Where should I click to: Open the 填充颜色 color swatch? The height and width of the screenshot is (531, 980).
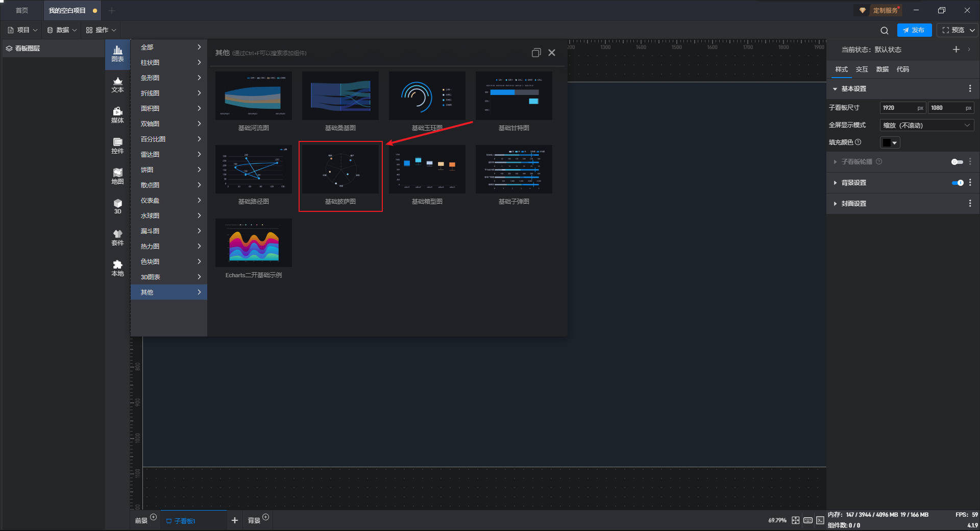coord(890,143)
